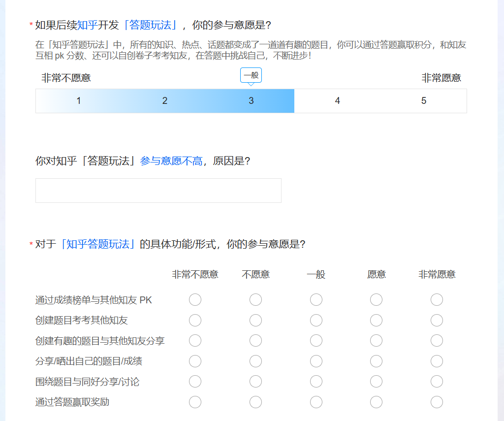Choose 不愿意 for 创建有趣的题目与其他知友分享

255,341
